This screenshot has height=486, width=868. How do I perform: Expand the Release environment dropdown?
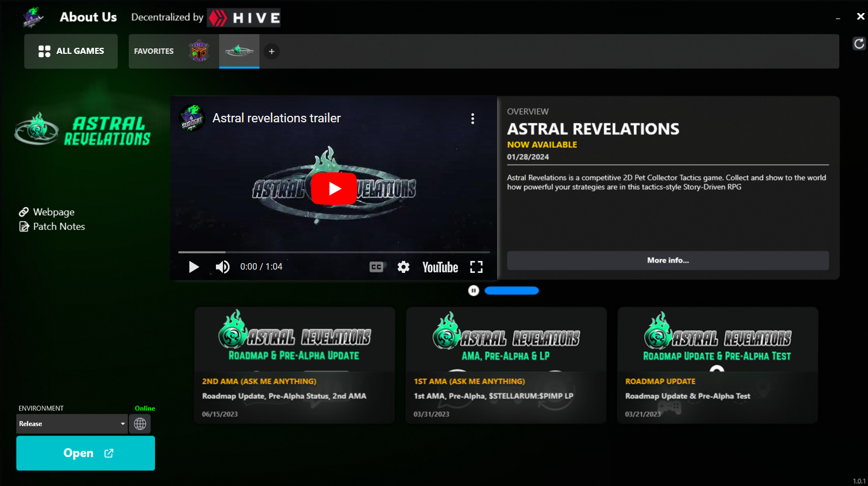tap(72, 424)
